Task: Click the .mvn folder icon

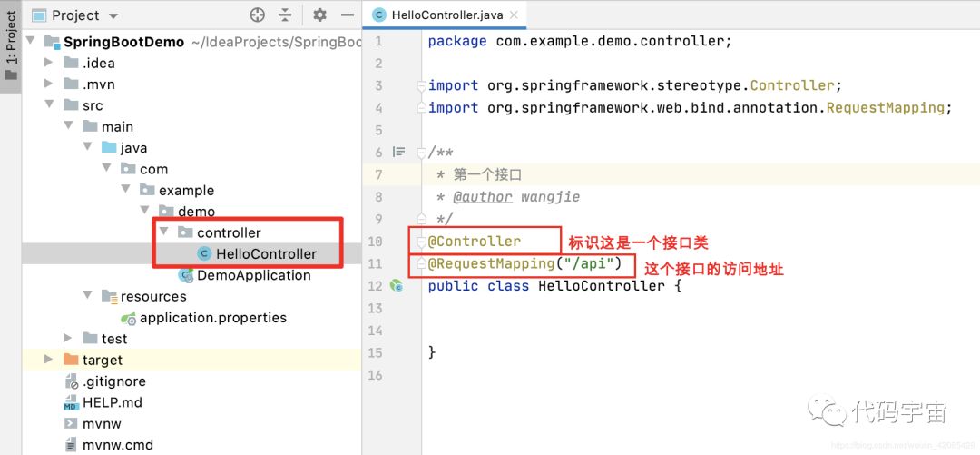Action: pyautogui.click(x=71, y=84)
